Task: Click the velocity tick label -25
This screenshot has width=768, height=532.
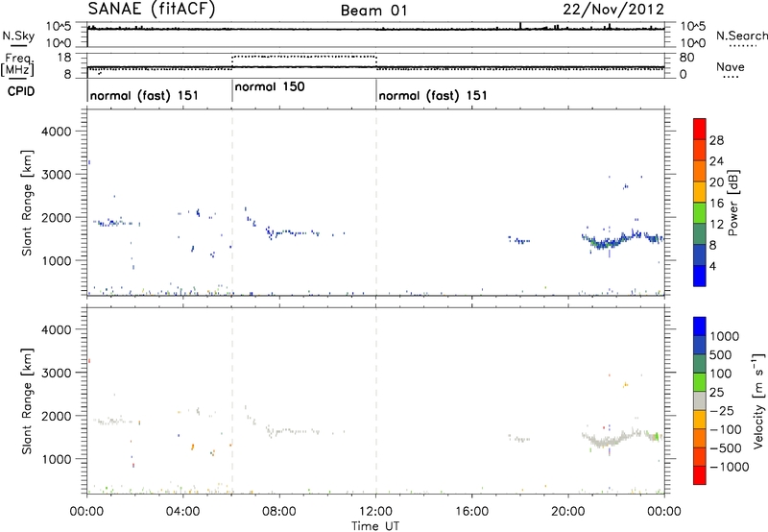Action: click(x=722, y=411)
